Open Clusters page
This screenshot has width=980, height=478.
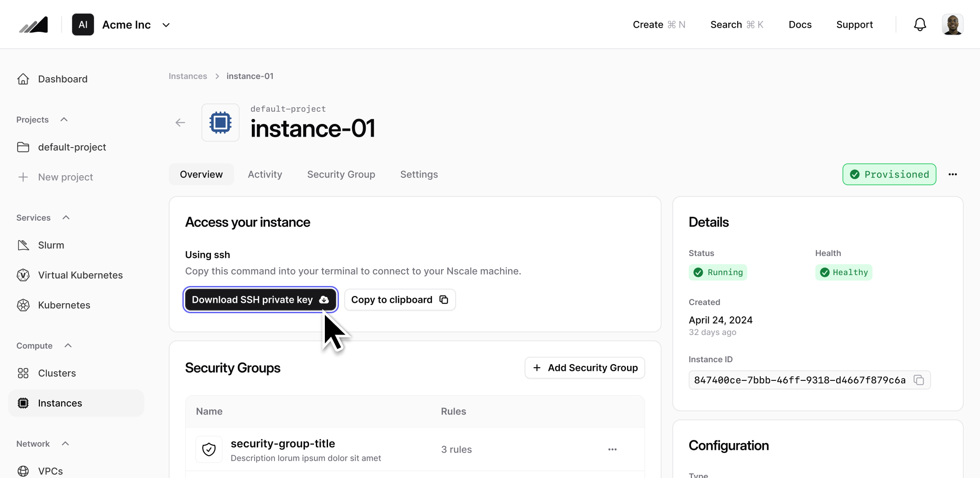click(x=57, y=373)
